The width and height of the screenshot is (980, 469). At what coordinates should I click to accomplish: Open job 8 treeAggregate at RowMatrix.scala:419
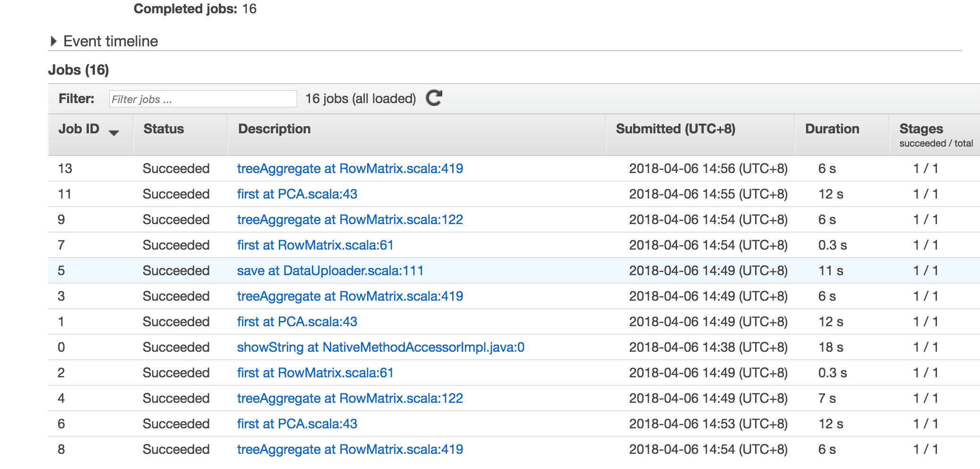tap(350, 450)
